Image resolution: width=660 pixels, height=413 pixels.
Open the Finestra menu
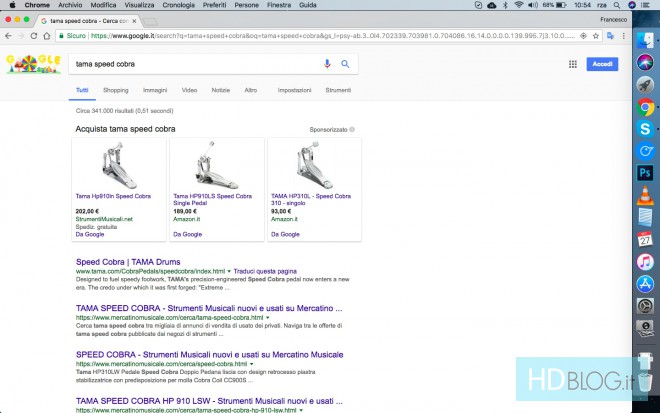(279, 5)
